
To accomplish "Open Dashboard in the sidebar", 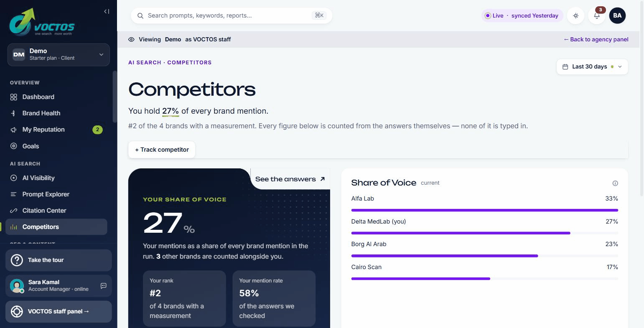I will (56, 97).
